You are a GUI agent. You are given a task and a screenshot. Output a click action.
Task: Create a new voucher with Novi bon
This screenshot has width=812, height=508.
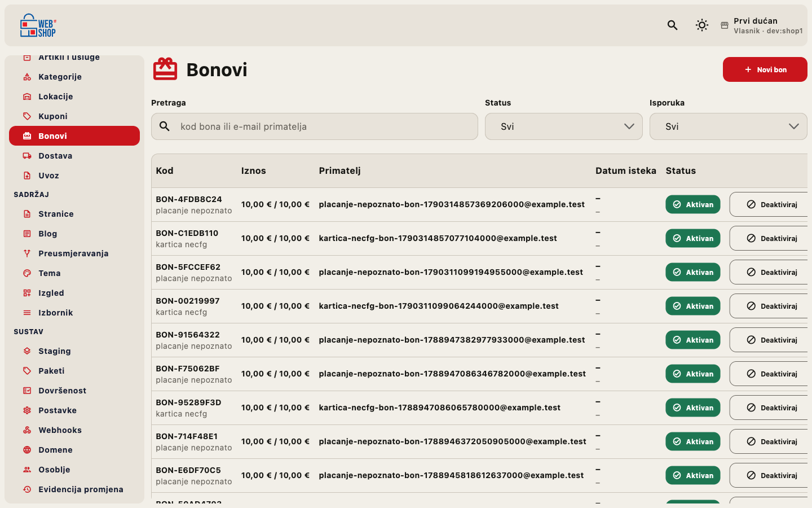tap(765, 69)
